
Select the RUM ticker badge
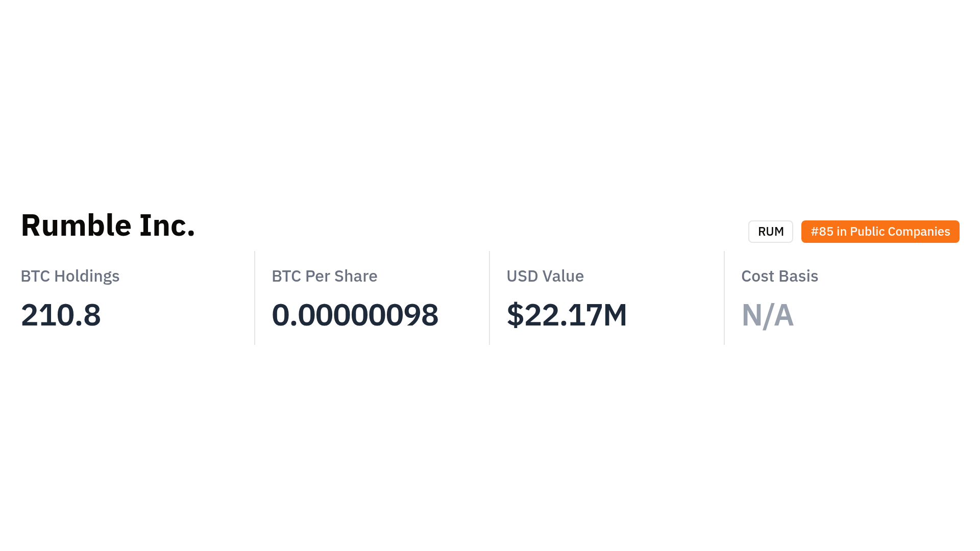point(770,232)
